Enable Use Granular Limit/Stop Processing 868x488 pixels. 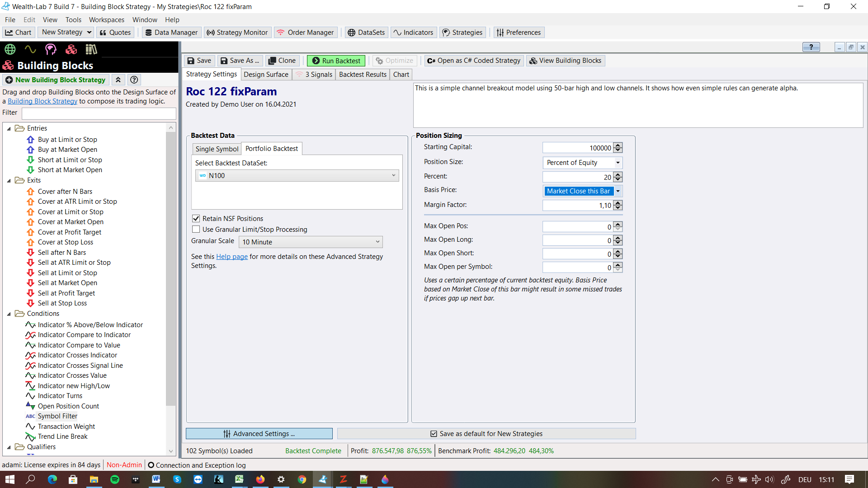click(196, 230)
